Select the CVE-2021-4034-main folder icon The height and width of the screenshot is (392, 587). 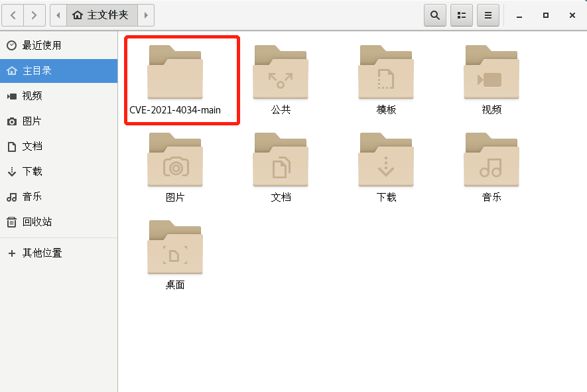point(175,72)
